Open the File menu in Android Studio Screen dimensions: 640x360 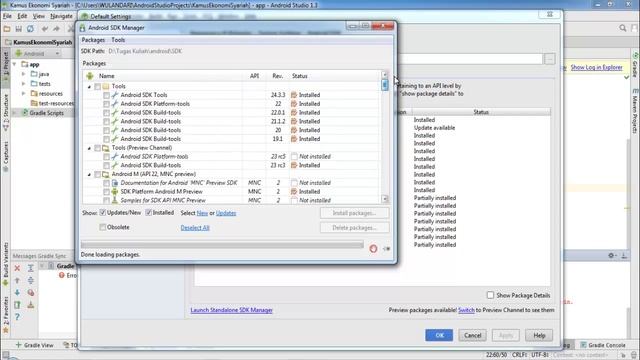tap(7, 16)
